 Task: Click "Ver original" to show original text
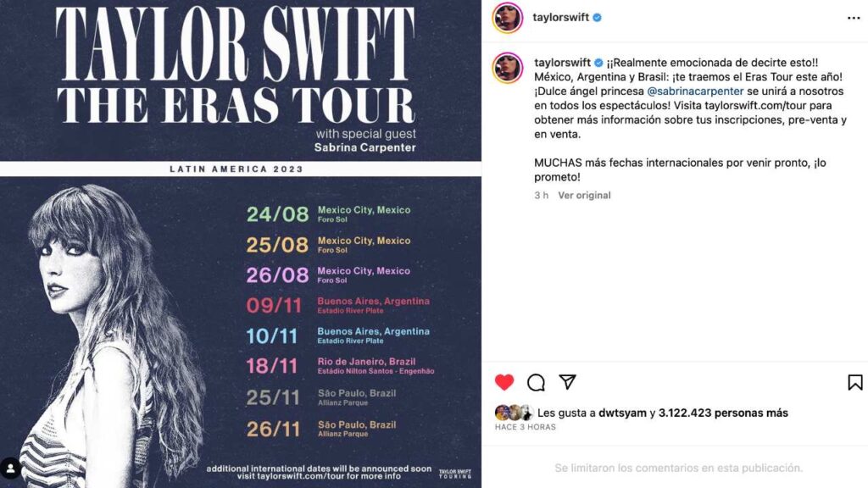pyautogui.click(x=584, y=196)
